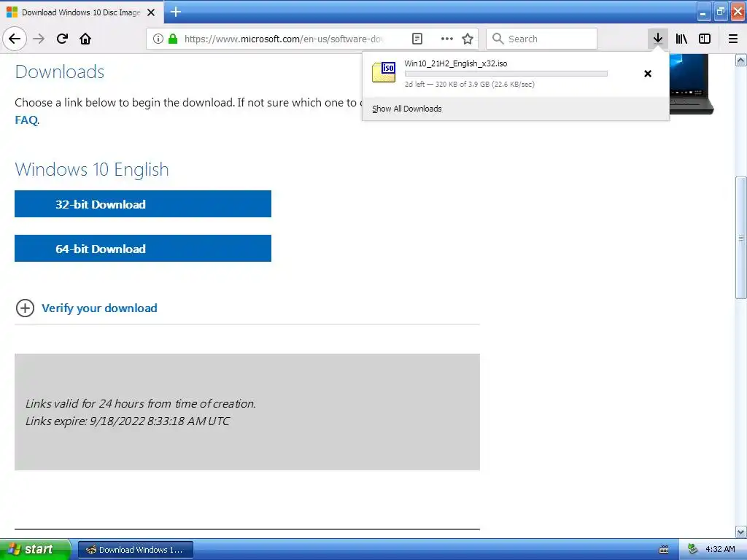747x560 pixels.
Task: Click the URL address bar text
Action: 284,39
